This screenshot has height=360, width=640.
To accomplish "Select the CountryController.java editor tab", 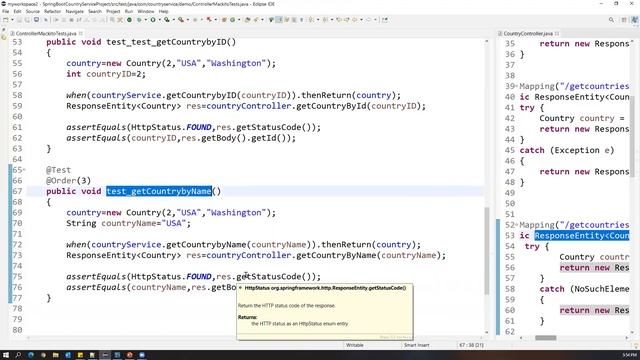I will [x=528, y=33].
